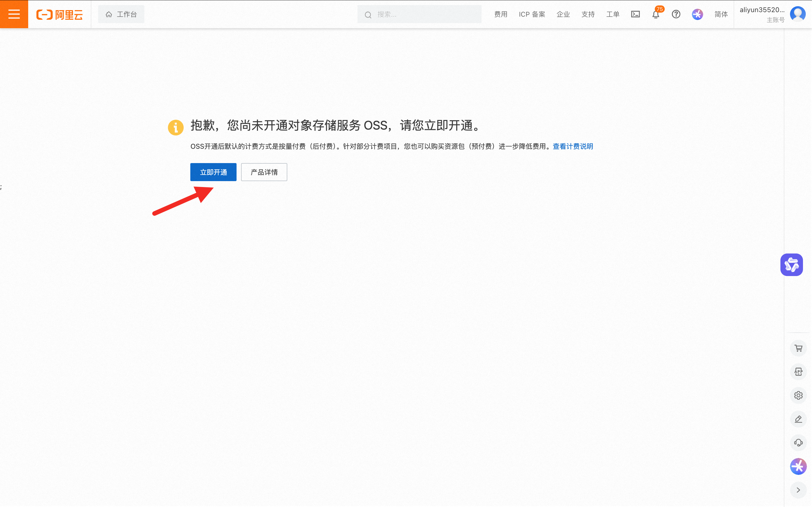The height and width of the screenshot is (507, 812).
Task: Go to 工作台 workbench tab
Action: 121,14
